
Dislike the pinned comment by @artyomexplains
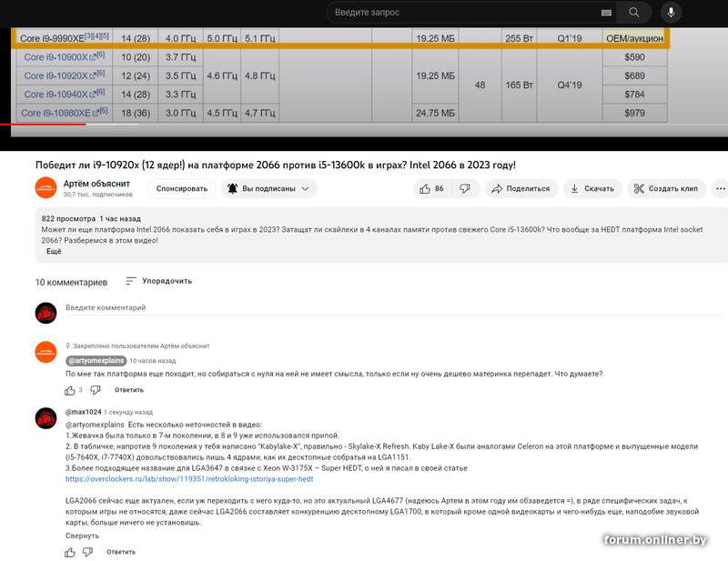[96, 390]
